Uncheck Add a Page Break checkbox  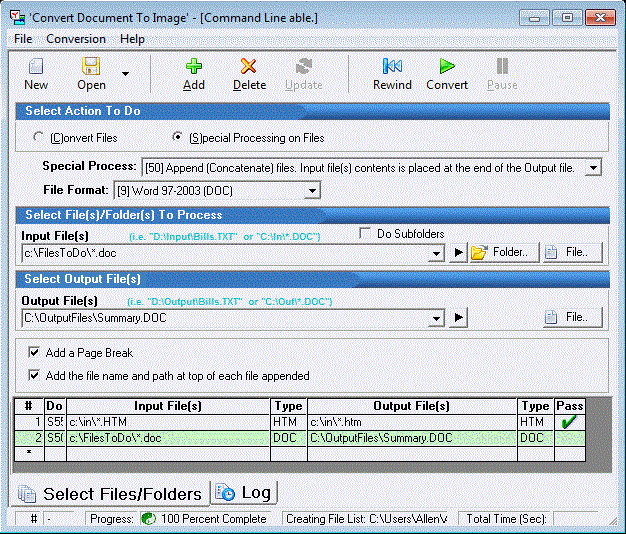click(x=34, y=352)
